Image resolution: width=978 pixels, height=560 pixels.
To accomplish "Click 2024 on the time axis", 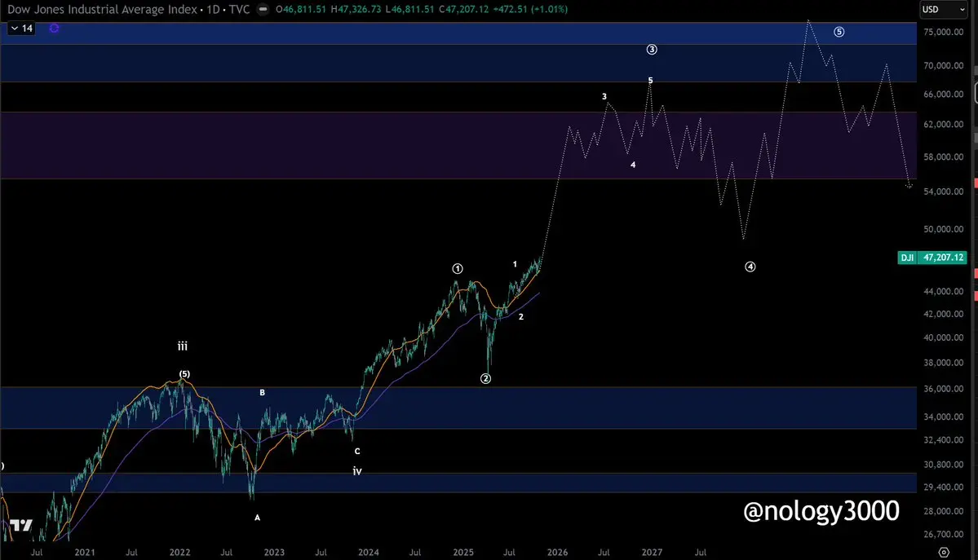I will click(369, 553).
